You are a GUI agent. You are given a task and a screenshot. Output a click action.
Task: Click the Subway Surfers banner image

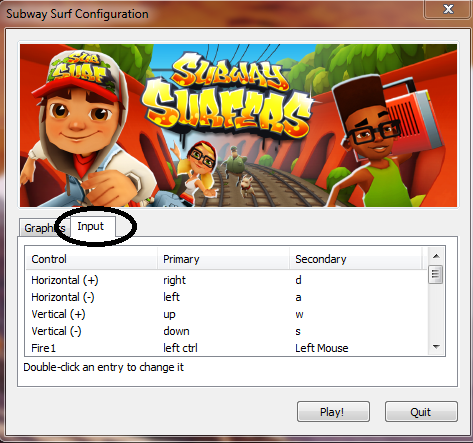click(x=238, y=125)
